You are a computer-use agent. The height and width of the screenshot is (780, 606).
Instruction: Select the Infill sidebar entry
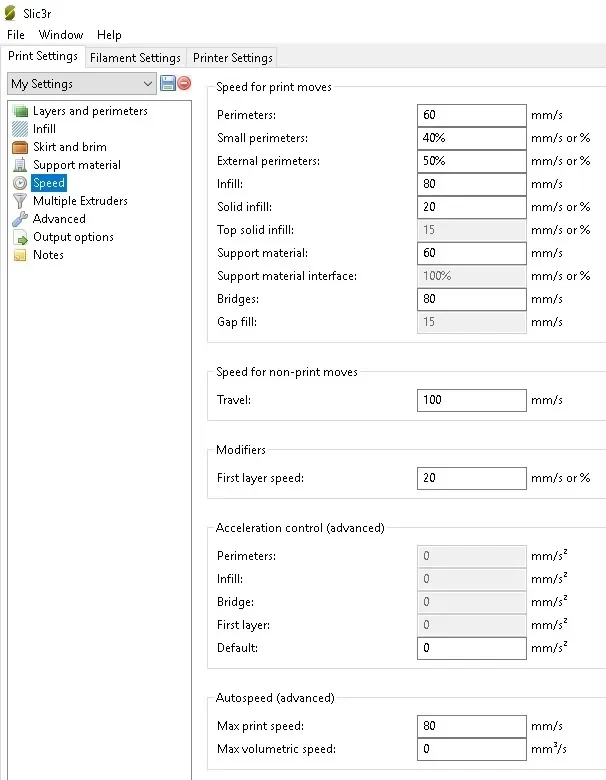click(44, 129)
